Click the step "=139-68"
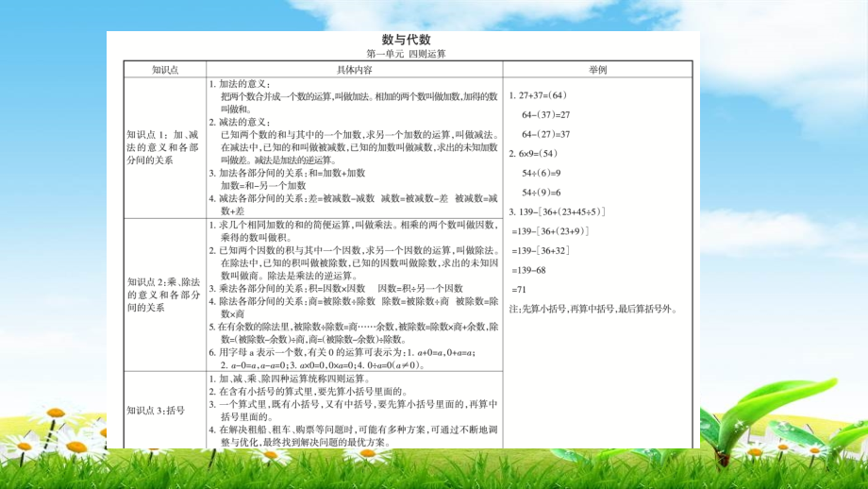The height and width of the screenshot is (489, 868). pyautogui.click(x=528, y=270)
